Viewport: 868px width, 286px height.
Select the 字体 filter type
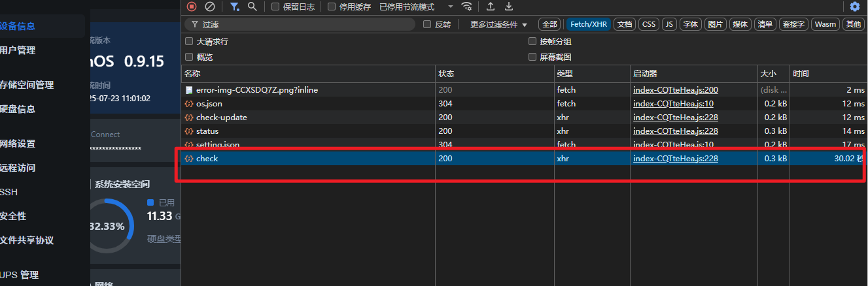(x=690, y=24)
